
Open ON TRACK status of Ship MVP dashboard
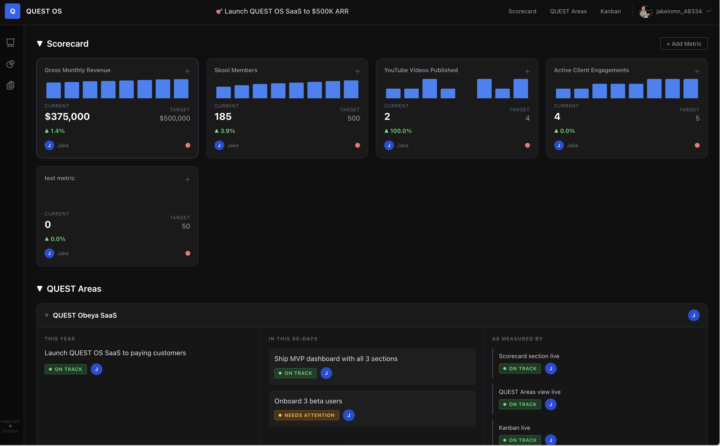[x=295, y=373]
